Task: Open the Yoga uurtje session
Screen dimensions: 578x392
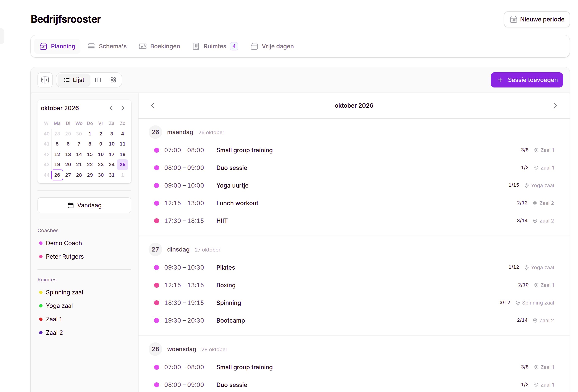Action: coord(354,185)
